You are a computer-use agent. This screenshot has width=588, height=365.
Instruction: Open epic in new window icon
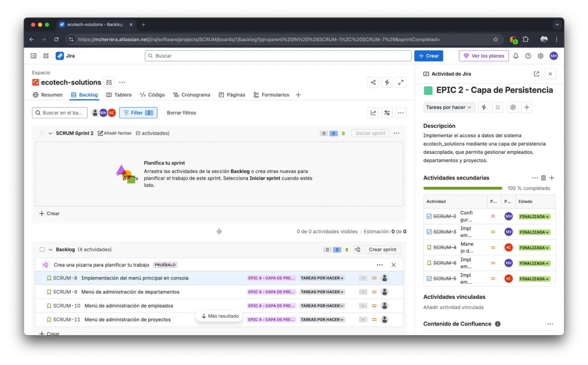click(x=536, y=74)
